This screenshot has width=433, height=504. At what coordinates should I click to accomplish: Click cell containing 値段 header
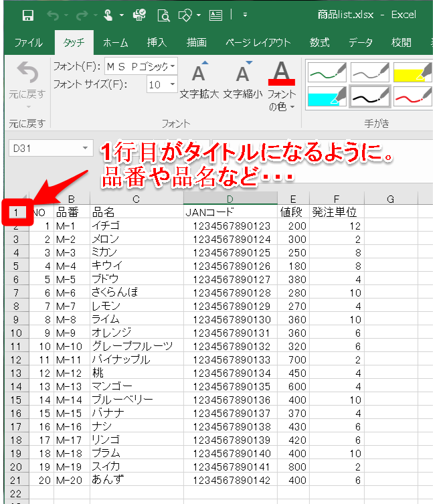[293, 212]
